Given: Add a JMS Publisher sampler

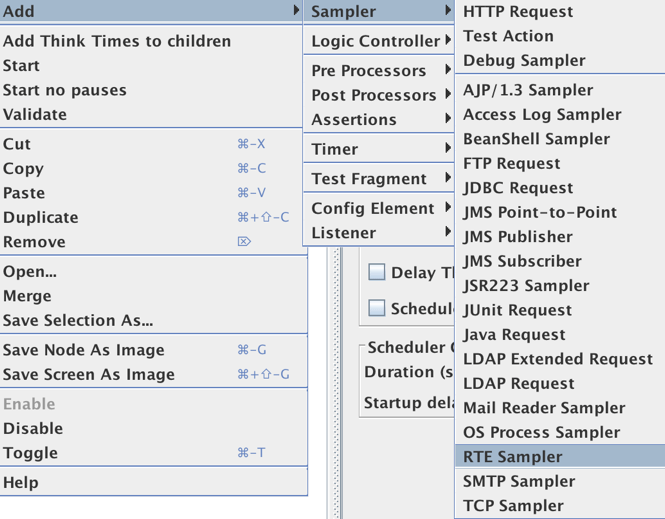Looking at the screenshot, I should (560, 237).
